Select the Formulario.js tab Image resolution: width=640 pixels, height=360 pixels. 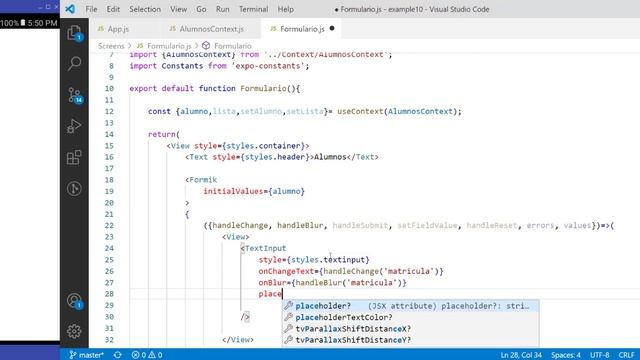302,29
